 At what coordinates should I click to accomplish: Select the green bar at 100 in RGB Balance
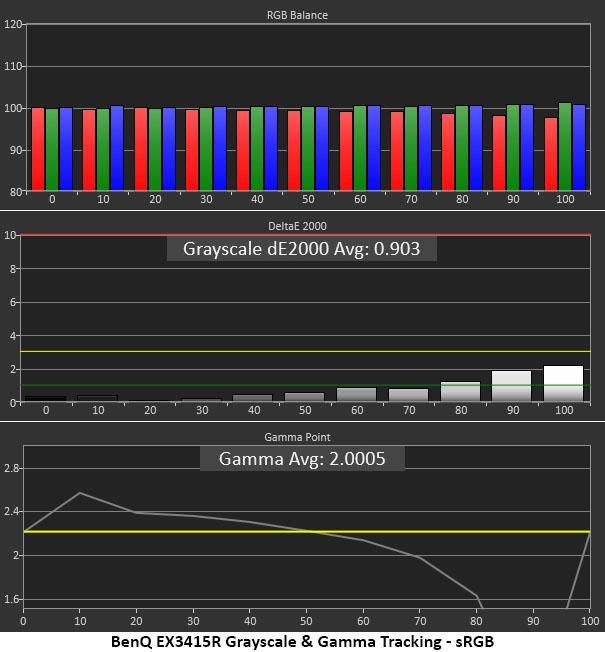(x=565, y=147)
